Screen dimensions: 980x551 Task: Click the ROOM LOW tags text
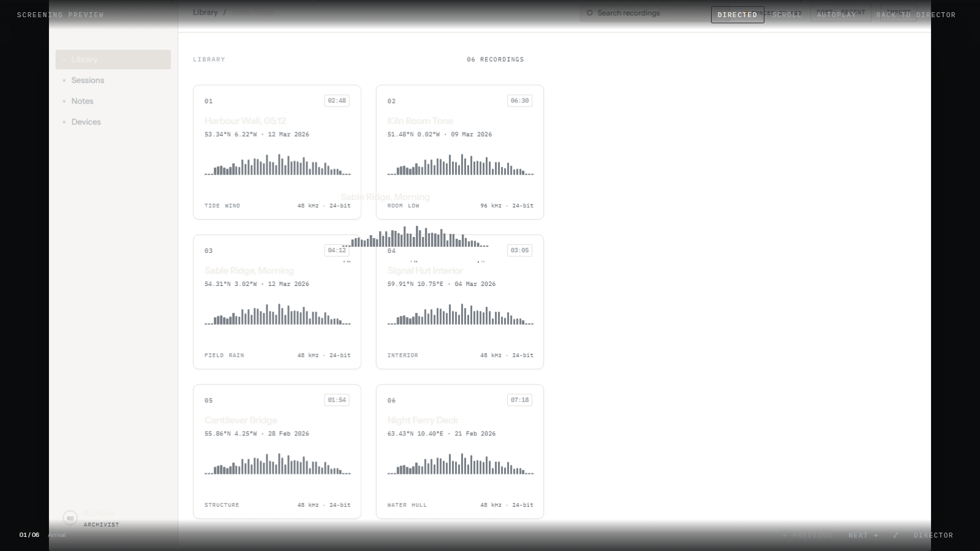tap(404, 206)
